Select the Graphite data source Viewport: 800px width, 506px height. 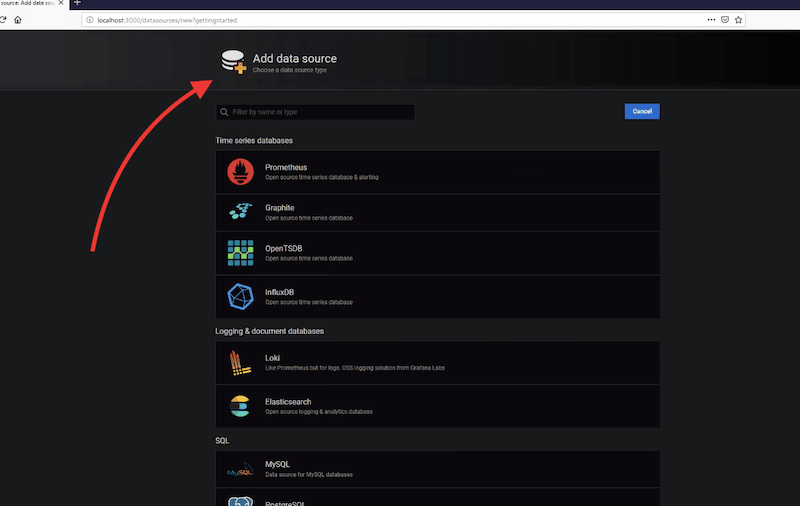click(437, 212)
